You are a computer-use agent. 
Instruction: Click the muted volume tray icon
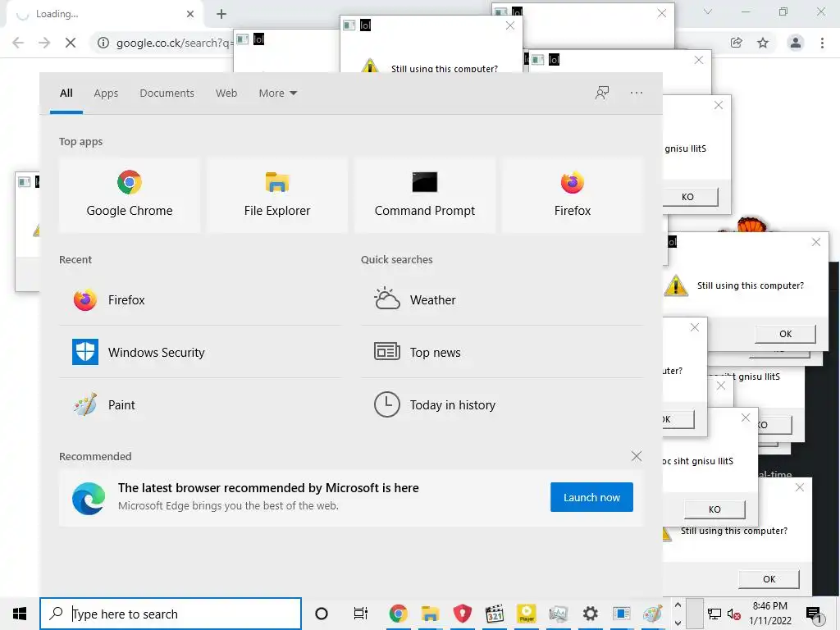point(733,614)
